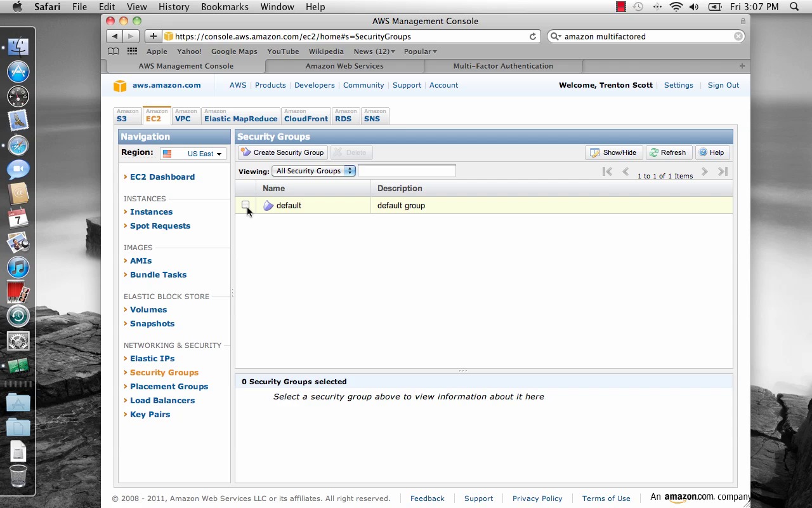Open the Developers link in AWS header

coord(314,85)
